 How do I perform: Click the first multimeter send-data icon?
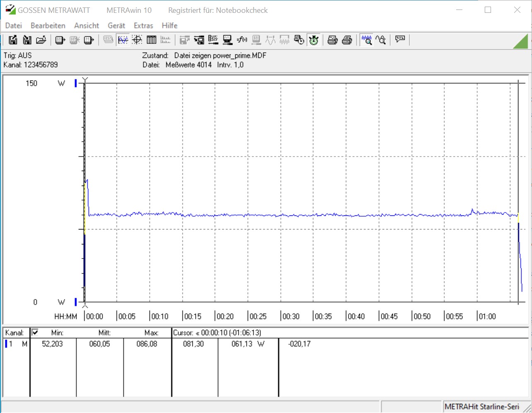click(60, 40)
